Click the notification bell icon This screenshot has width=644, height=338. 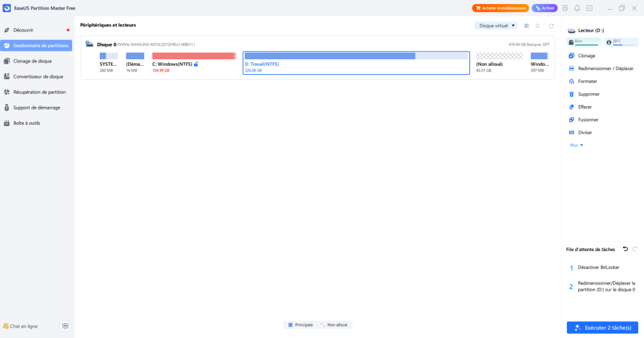(577, 8)
